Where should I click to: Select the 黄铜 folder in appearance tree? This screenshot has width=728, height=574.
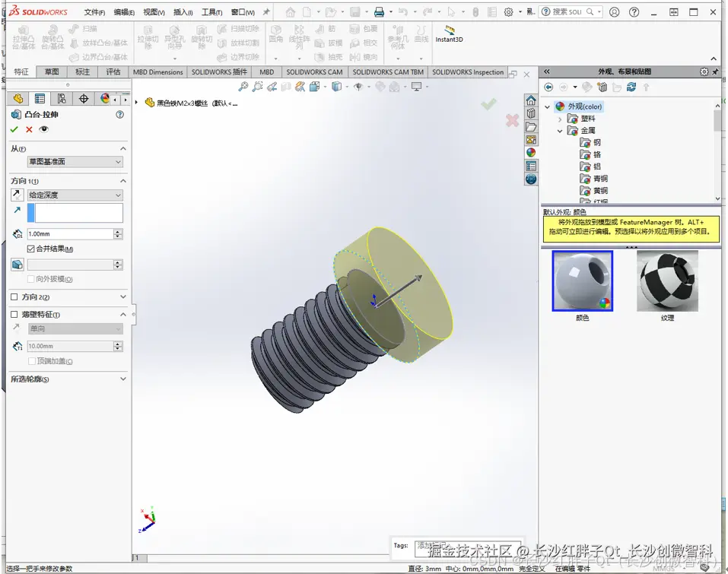pyautogui.click(x=600, y=191)
